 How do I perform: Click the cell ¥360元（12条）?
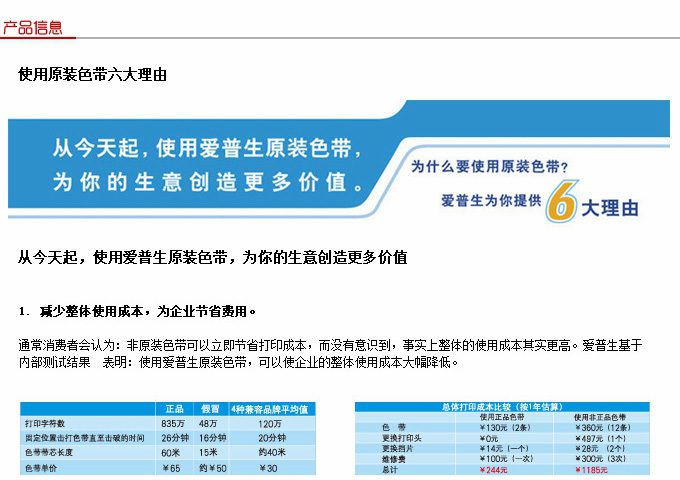[x=603, y=428]
